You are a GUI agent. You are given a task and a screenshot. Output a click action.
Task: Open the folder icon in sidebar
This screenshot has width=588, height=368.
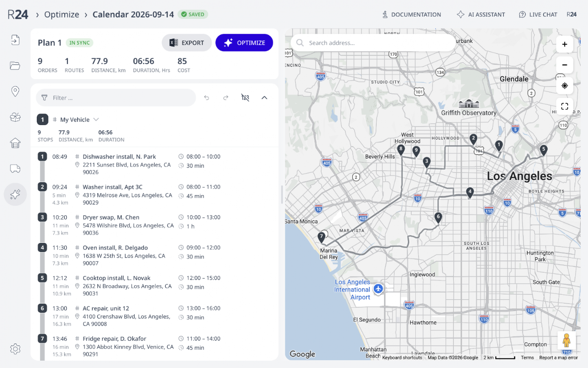(x=15, y=66)
